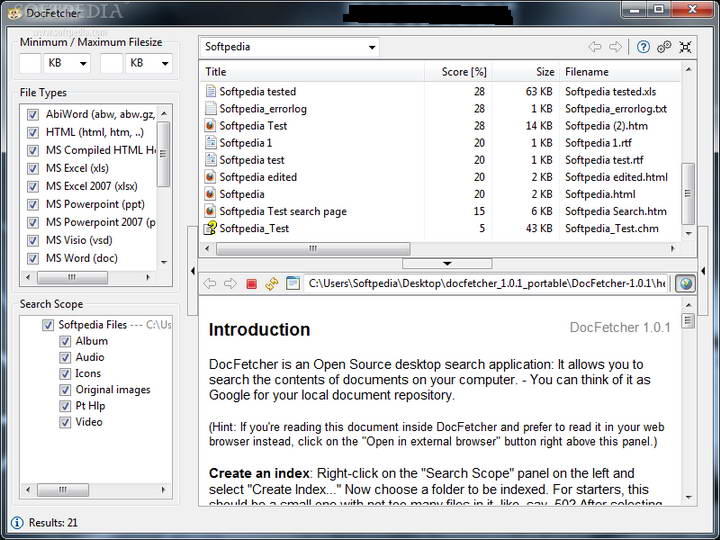Click the Results: 21 status text

pyautogui.click(x=53, y=523)
